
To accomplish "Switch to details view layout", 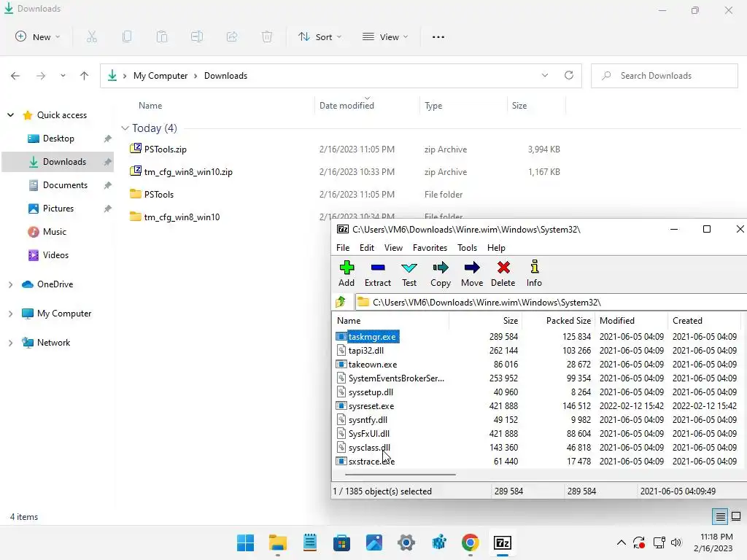I will pyautogui.click(x=720, y=516).
